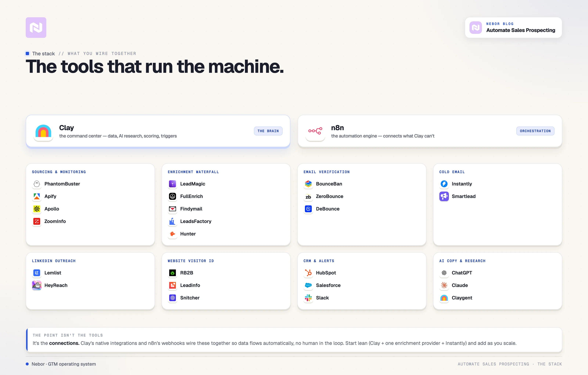Click footer AUTOMATE SALES PROSPECTING · THE STACK

[x=510, y=364]
